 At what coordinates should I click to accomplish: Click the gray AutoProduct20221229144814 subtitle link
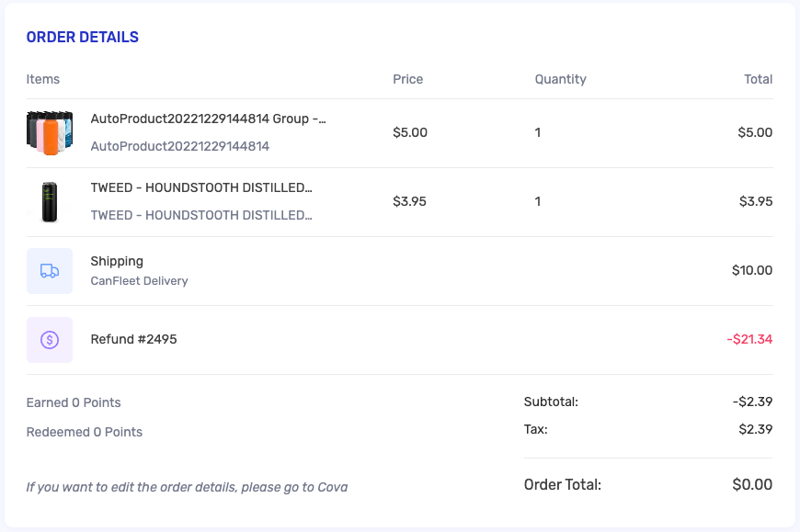click(180, 146)
